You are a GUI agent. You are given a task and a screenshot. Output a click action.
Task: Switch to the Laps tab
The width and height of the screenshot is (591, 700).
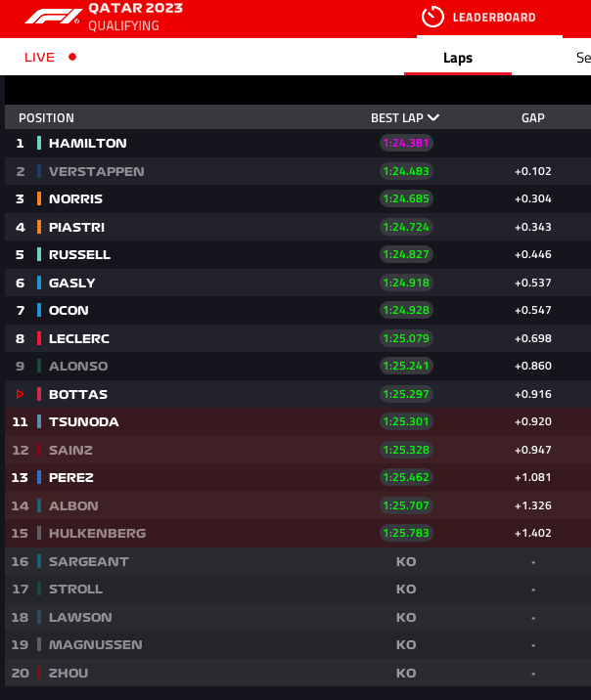[458, 58]
